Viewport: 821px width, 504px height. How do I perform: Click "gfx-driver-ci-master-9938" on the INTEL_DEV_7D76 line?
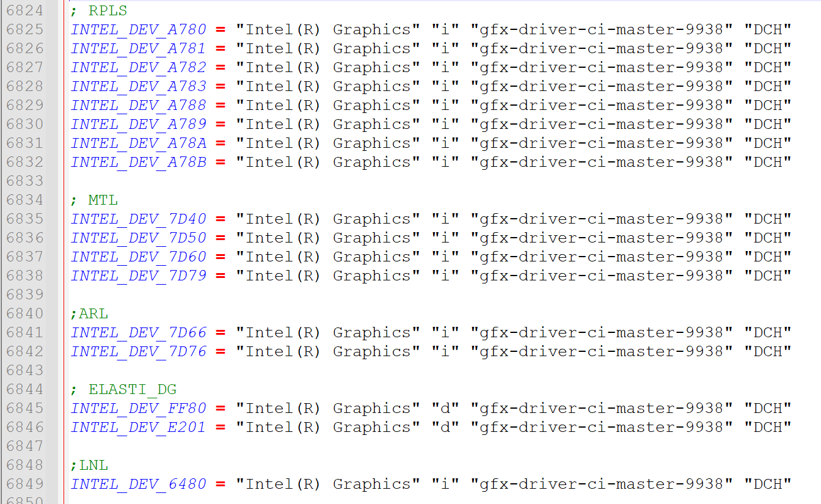pyautogui.click(x=602, y=351)
